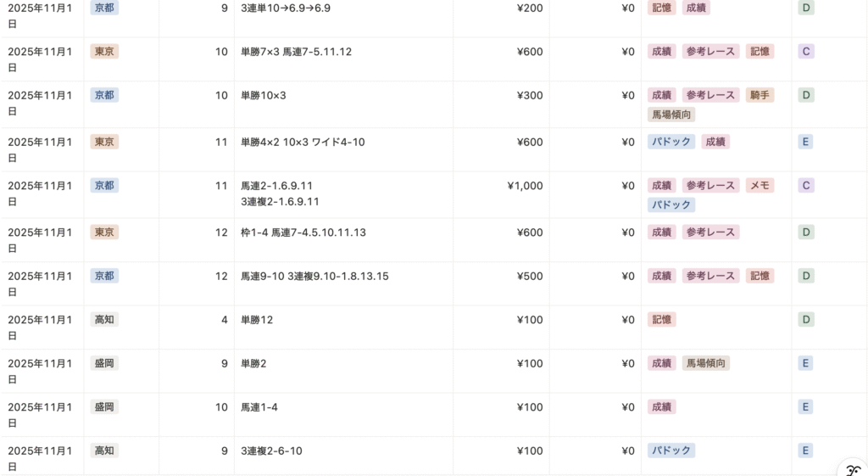Open grade C tag in 単勝7×3 row
The width and height of the screenshot is (868, 476).
(x=806, y=52)
